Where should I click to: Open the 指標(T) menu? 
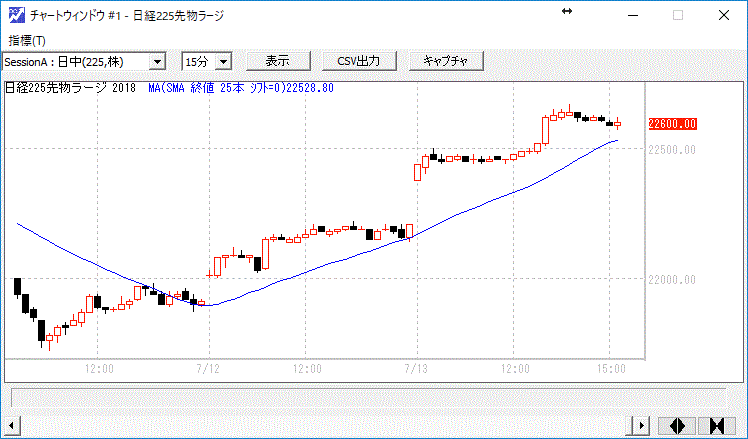pyautogui.click(x=27, y=41)
